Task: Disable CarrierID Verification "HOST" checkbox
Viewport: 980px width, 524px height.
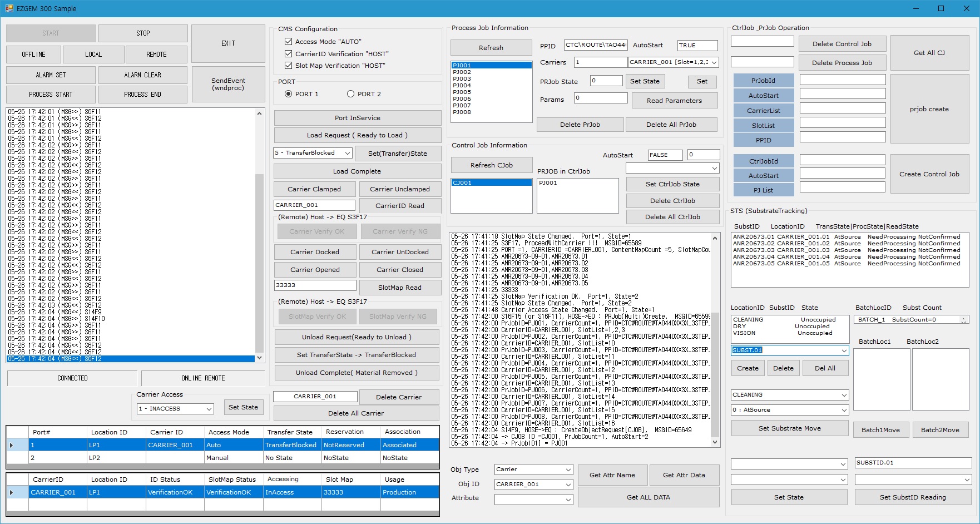Action: [288, 54]
